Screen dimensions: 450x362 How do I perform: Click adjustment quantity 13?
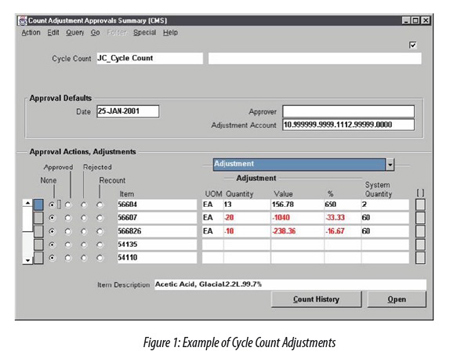click(247, 204)
